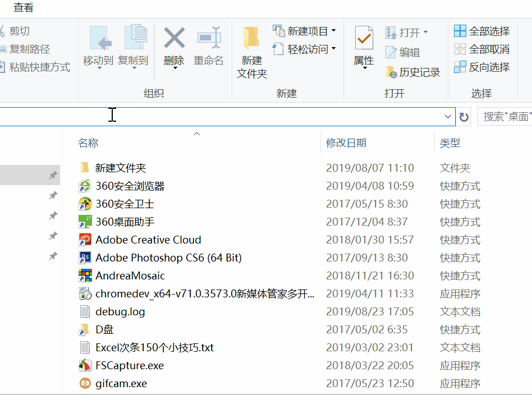Click the Copy to (复制到) icon

pyautogui.click(x=135, y=37)
